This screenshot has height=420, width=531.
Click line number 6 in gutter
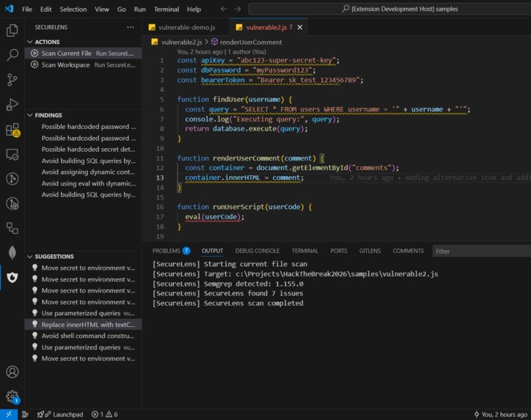[162, 109]
